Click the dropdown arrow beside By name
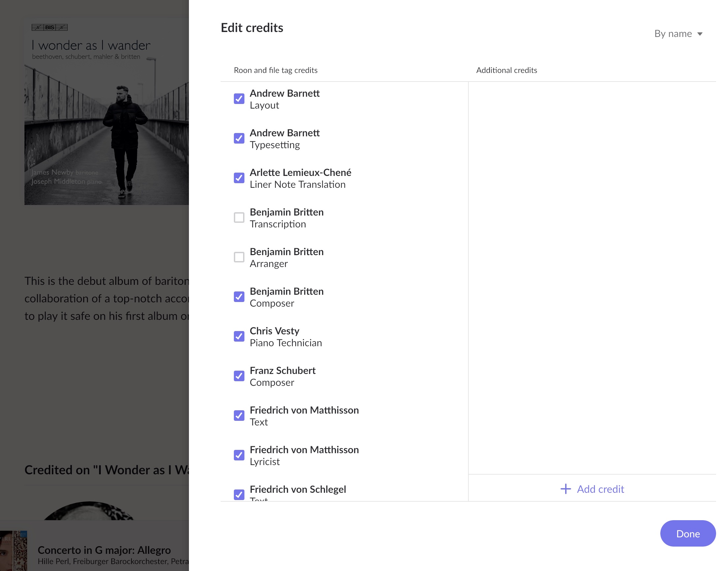The image size is (728, 571). point(700,34)
